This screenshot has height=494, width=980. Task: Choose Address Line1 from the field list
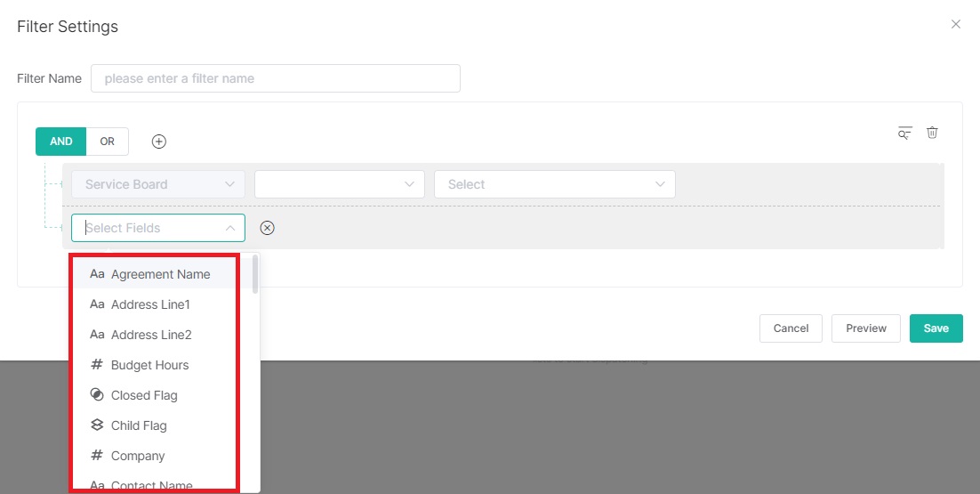[150, 304]
